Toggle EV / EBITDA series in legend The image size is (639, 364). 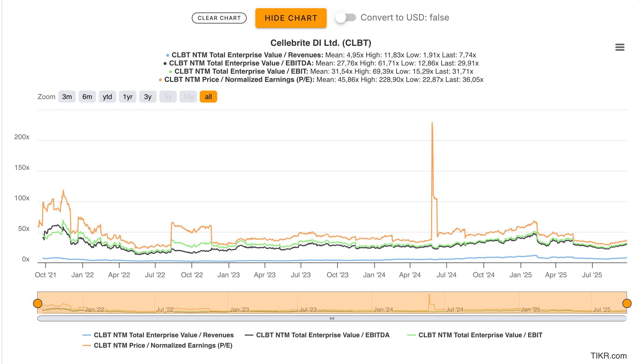coord(323,335)
